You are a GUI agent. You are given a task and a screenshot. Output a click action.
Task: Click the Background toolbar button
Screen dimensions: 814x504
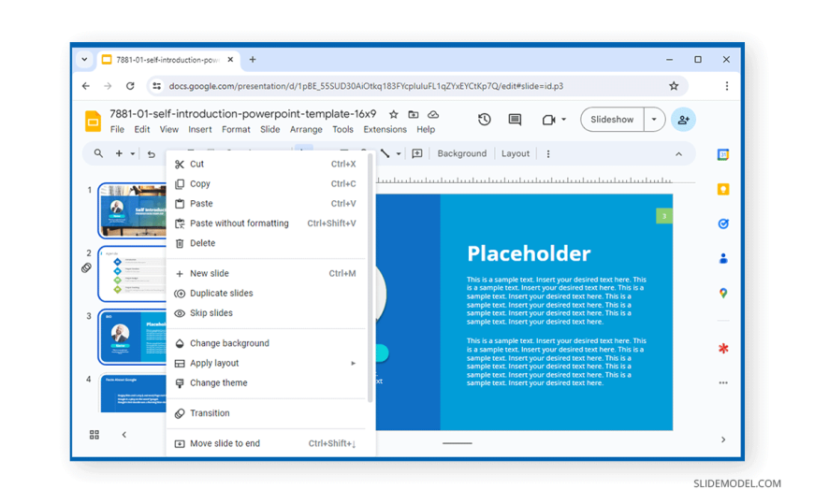[462, 153]
